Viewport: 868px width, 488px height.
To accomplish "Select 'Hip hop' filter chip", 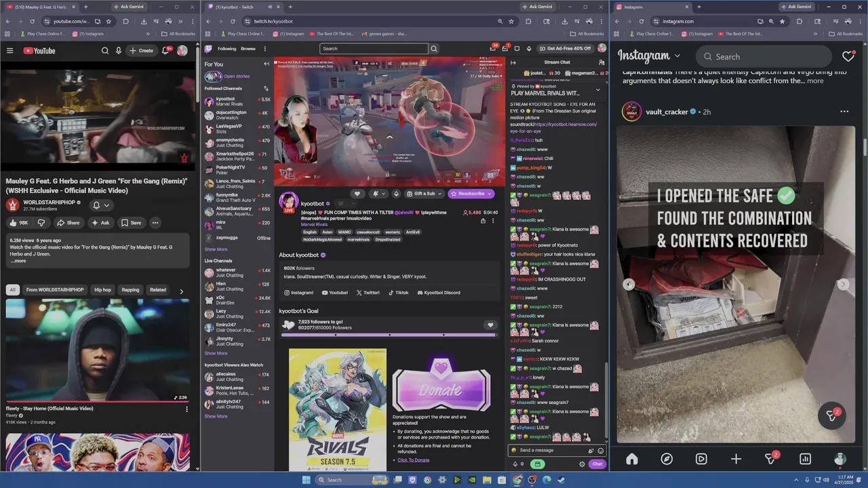I will [102, 290].
